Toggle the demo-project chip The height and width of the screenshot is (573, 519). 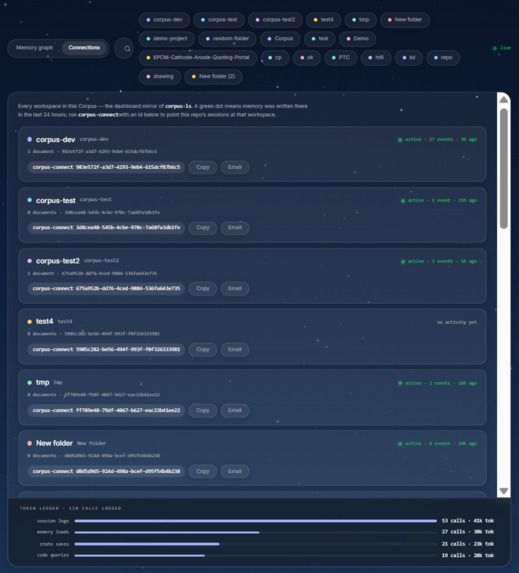pyautogui.click(x=167, y=39)
